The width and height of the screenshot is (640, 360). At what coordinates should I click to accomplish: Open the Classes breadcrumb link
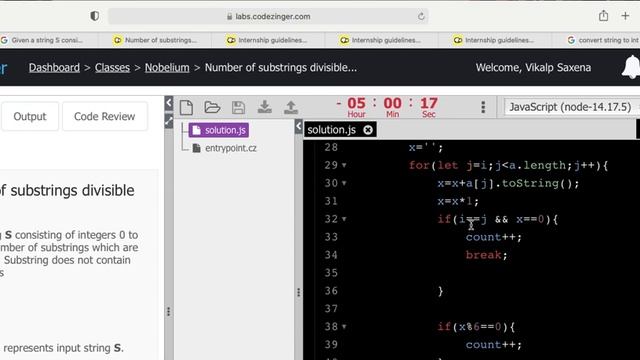[112, 67]
